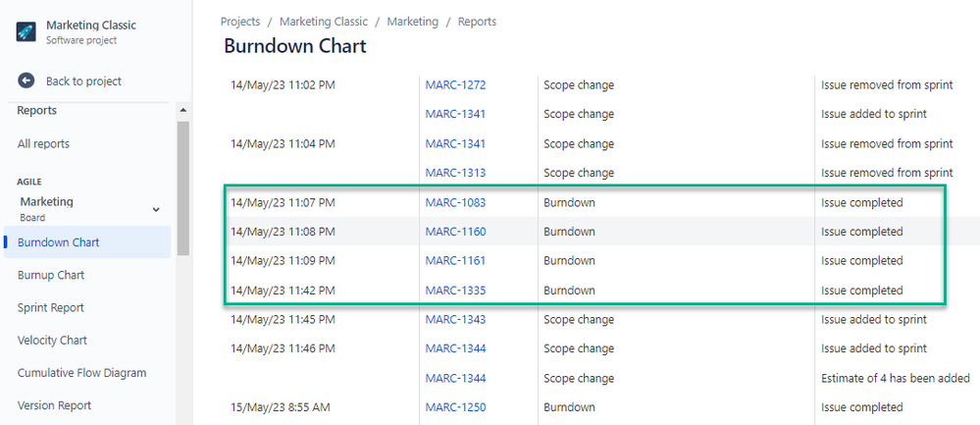Click Marketing Classic in the breadcrumb

pos(323,22)
